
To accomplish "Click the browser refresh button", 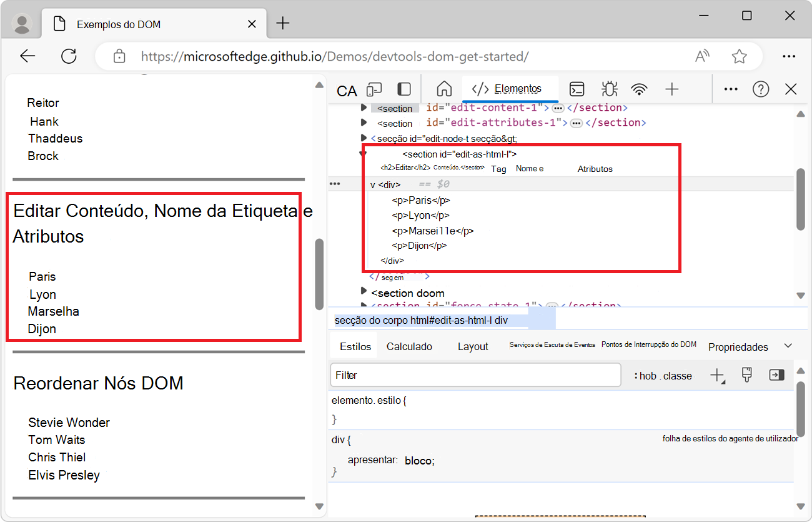I will pos(69,56).
